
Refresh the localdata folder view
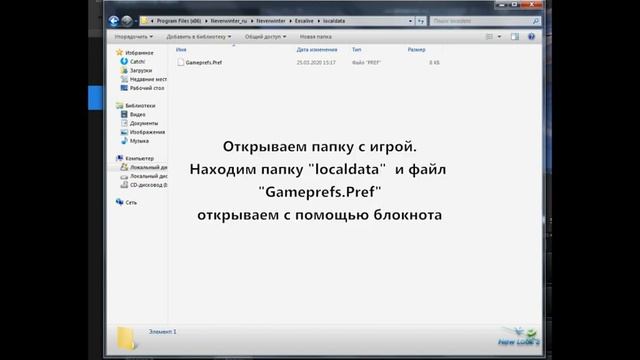tap(421, 21)
